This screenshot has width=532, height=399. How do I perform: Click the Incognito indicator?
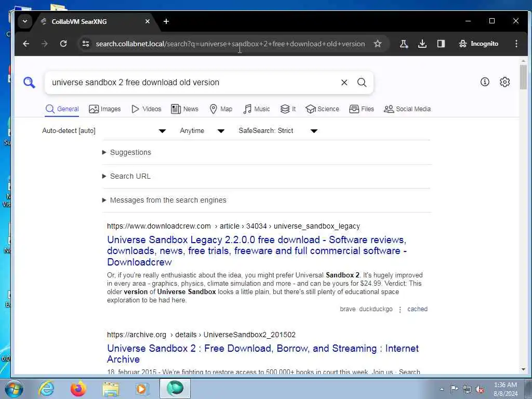pos(478,44)
